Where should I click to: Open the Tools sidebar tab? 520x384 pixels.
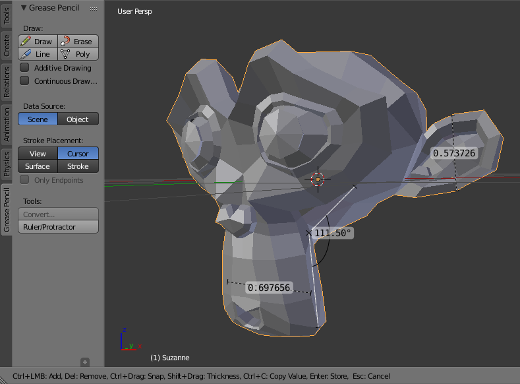coord(6,15)
